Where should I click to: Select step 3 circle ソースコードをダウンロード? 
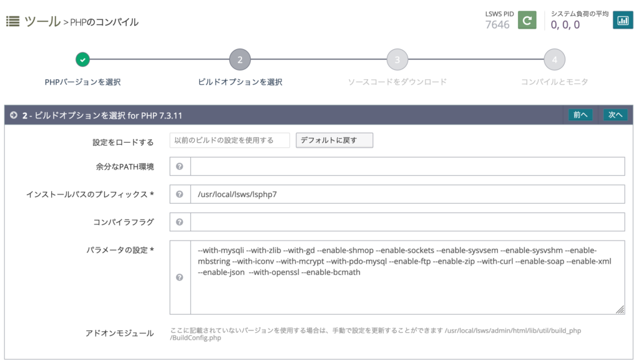pyautogui.click(x=397, y=60)
